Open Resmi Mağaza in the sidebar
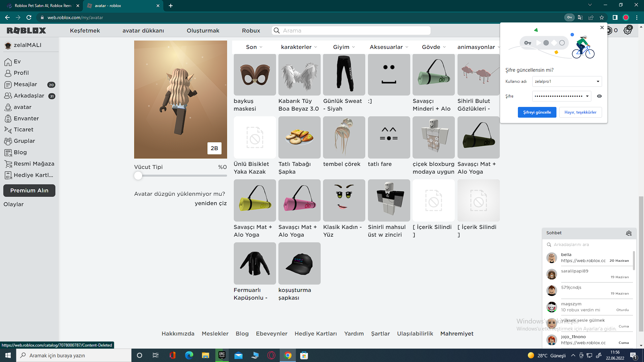 (34, 164)
